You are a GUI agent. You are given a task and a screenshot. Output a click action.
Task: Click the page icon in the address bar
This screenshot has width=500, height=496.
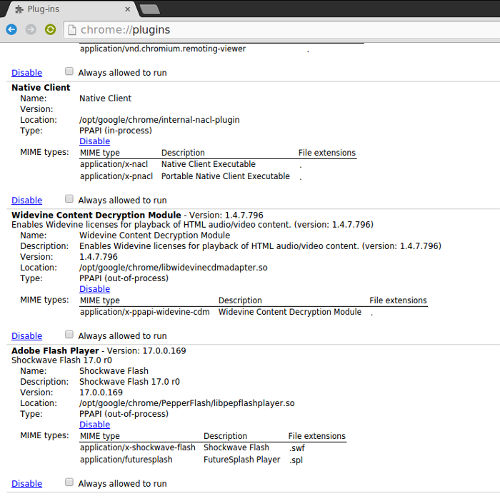tap(72, 30)
